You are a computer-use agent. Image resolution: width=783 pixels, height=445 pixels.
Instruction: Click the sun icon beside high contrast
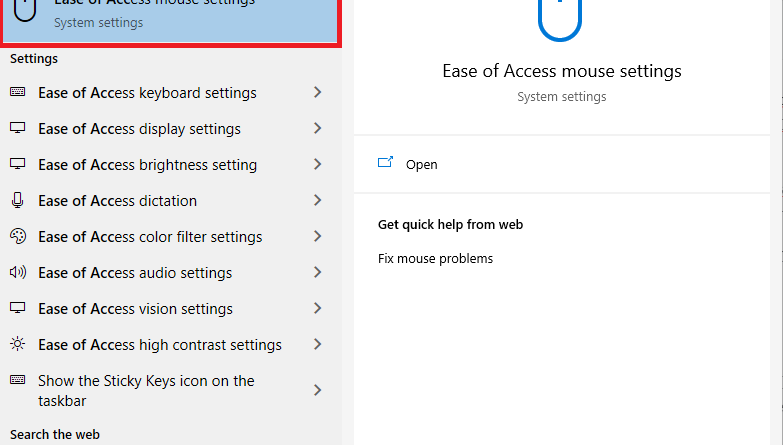pyautogui.click(x=17, y=344)
